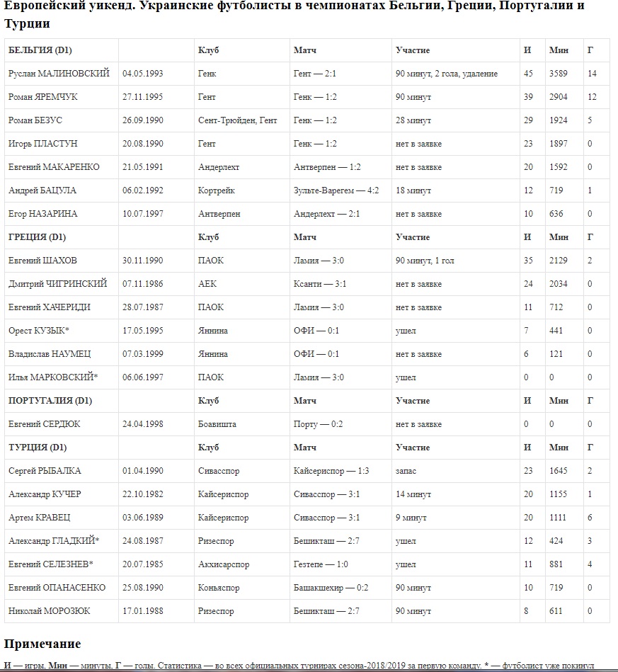The width and height of the screenshot is (618, 672).
Task: Click player name Руслан МАЛИНОВСКИЙ
Action: tap(59, 74)
